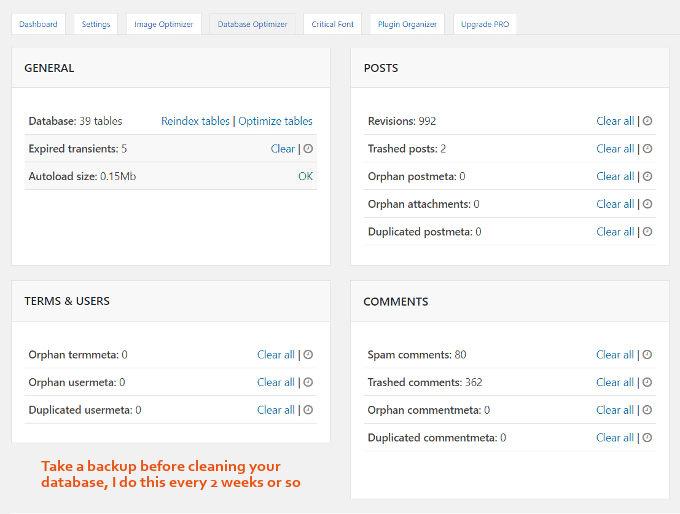This screenshot has width=680, height=514.
Task: Clear all Duplicated commentmeta
Action: tap(615, 438)
